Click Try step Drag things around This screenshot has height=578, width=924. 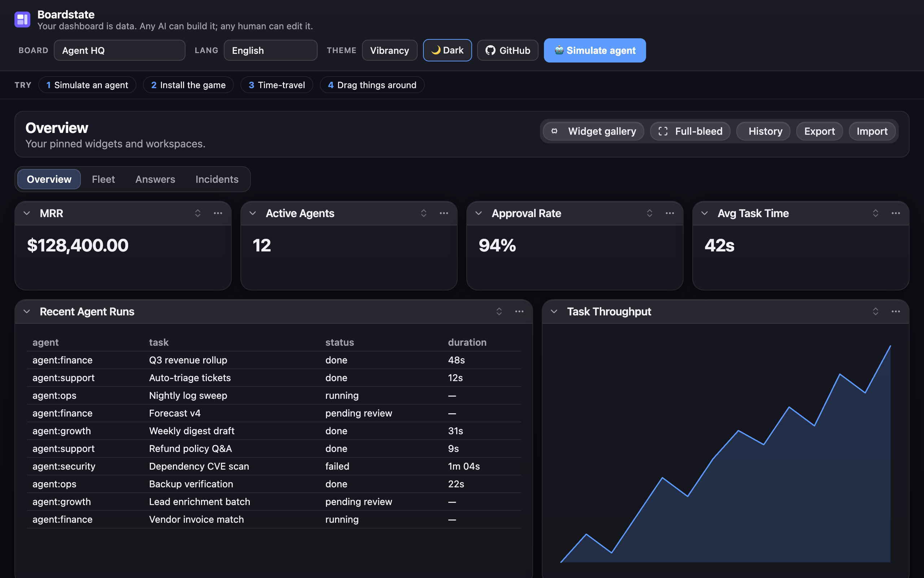click(372, 85)
